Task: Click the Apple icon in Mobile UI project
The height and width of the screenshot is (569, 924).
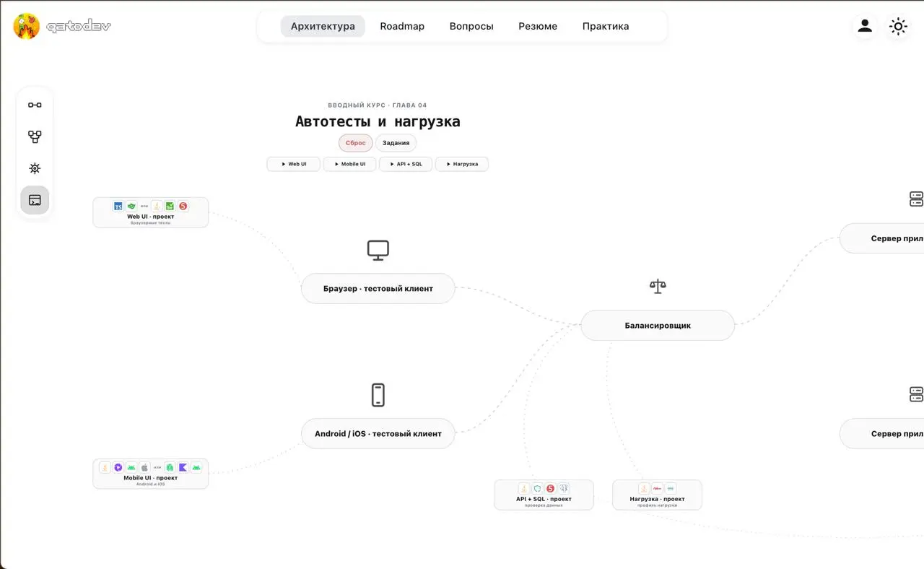Action: click(x=144, y=468)
